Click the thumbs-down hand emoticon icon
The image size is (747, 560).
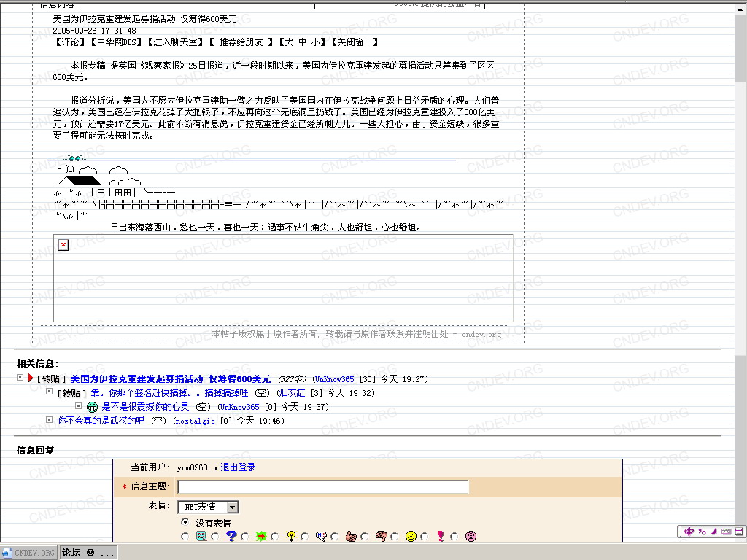coord(381,536)
